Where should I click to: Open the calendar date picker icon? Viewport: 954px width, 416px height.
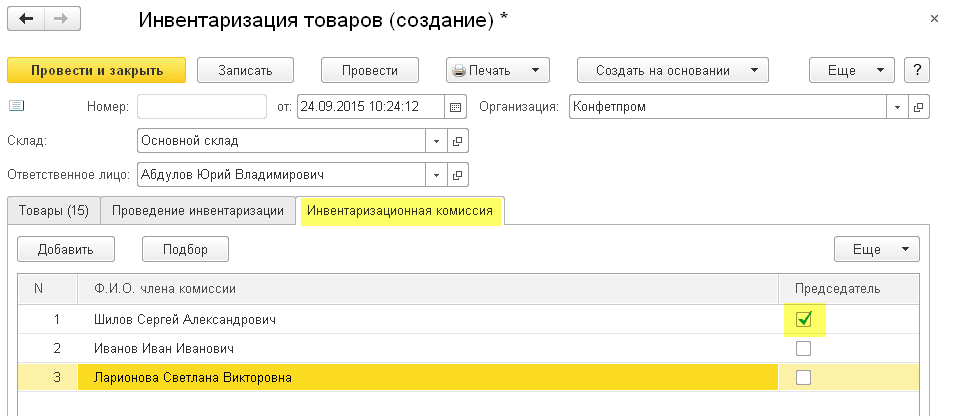coord(457,106)
